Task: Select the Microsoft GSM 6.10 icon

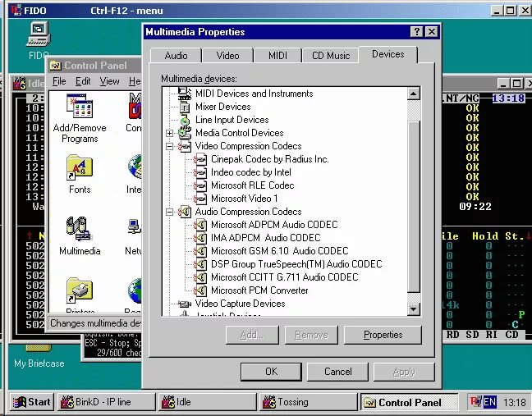Action: 200,251
